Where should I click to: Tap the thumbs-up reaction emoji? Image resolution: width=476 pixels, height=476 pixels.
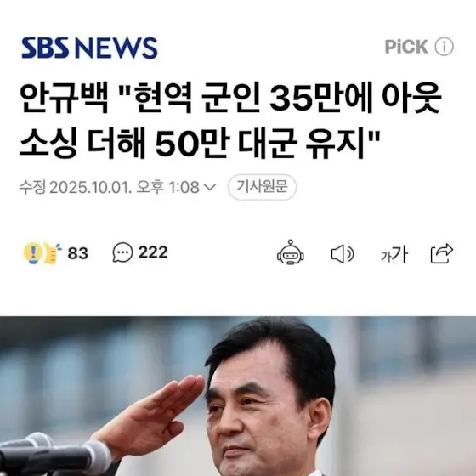(52, 253)
